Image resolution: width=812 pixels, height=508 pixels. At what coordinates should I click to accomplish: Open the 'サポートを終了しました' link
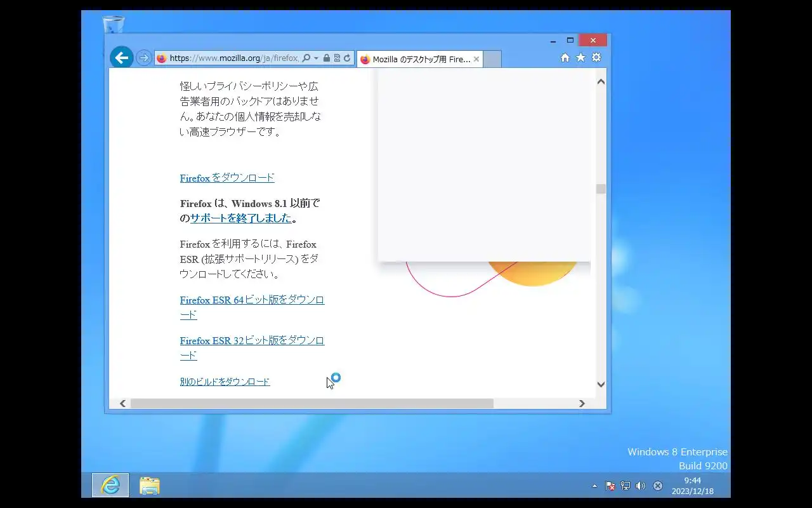point(241,218)
